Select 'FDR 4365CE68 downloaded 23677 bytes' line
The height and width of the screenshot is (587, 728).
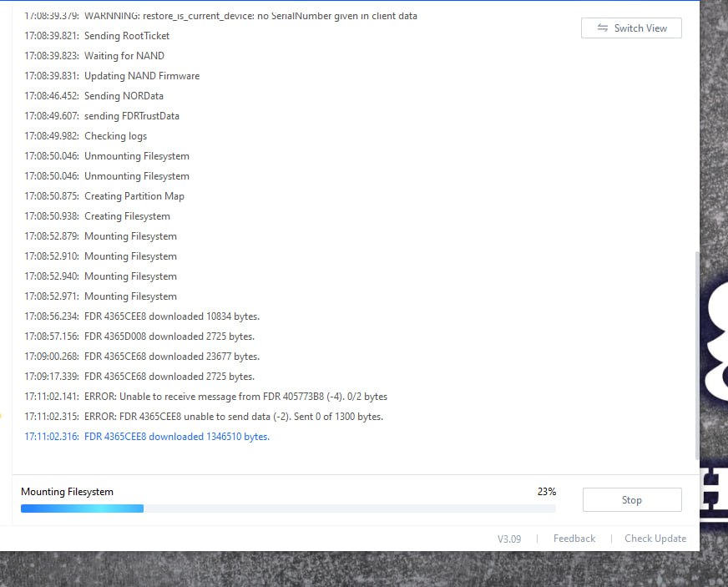(142, 357)
